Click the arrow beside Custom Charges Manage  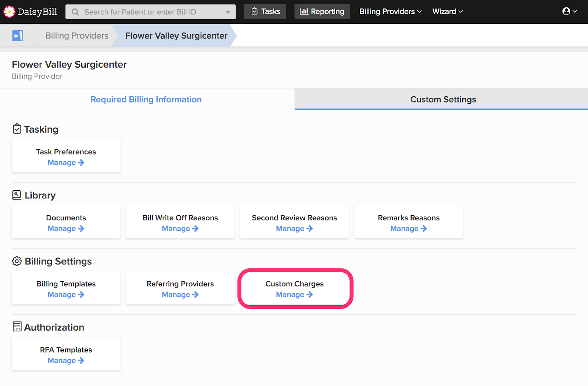click(310, 295)
